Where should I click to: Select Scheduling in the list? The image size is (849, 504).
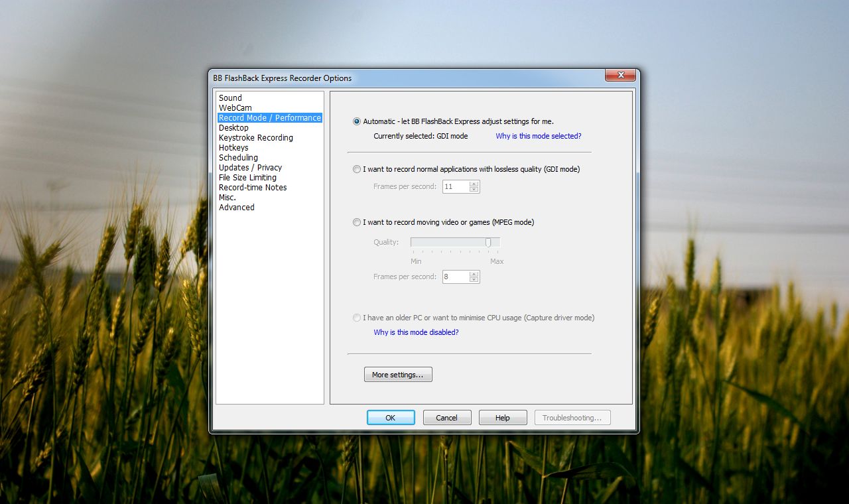click(x=238, y=157)
